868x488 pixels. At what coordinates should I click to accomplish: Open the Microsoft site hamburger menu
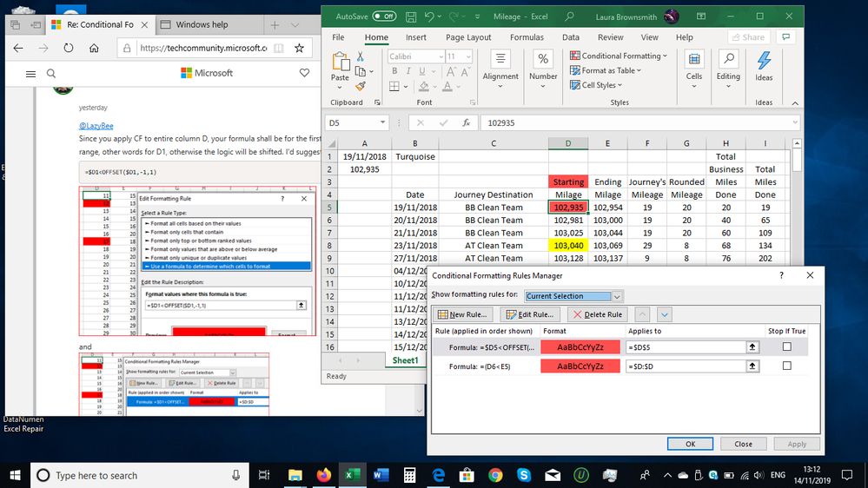pos(30,74)
